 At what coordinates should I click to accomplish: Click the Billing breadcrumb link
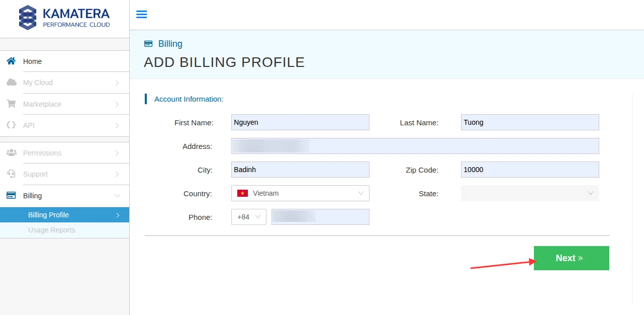[x=170, y=44]
